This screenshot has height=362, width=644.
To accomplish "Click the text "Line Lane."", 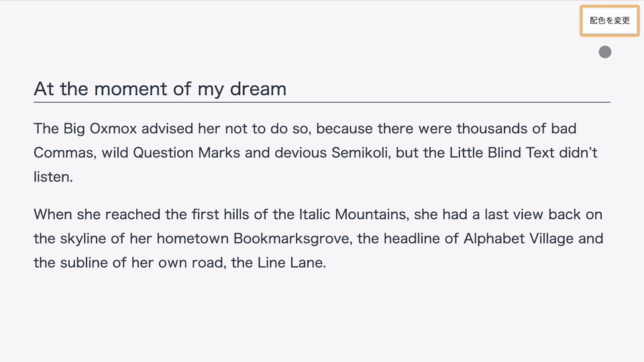I will coord(291,263).
